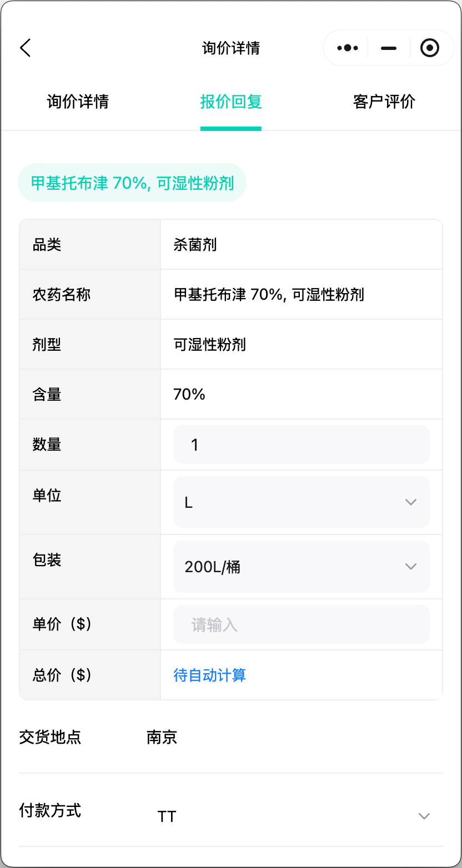The width and height of the screenshot is (462, 868).
Task: Focus the 数量 quantity input field
Action: point(302,445)
